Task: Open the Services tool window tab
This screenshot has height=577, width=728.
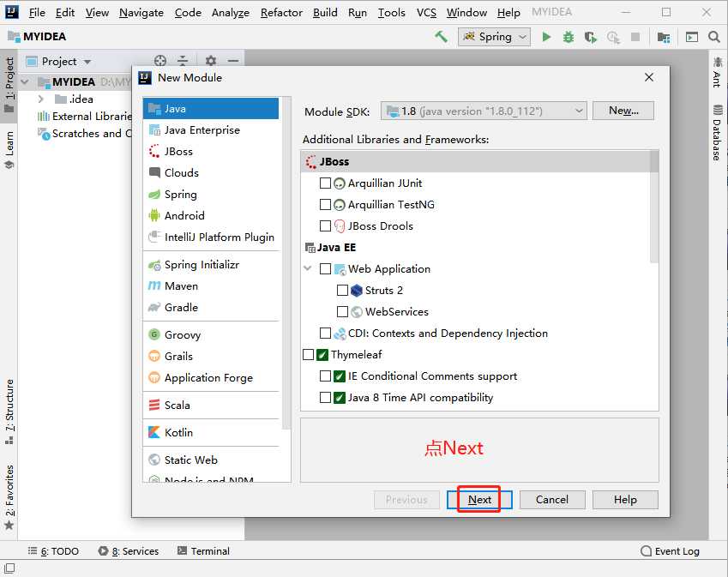Action: pyautogui.click(x=129, y=551)
